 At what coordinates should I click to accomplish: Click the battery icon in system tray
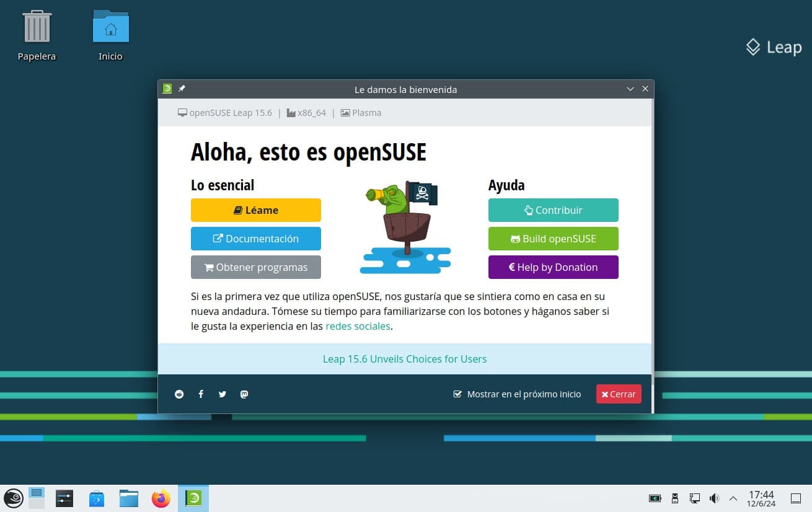(655, 498)
